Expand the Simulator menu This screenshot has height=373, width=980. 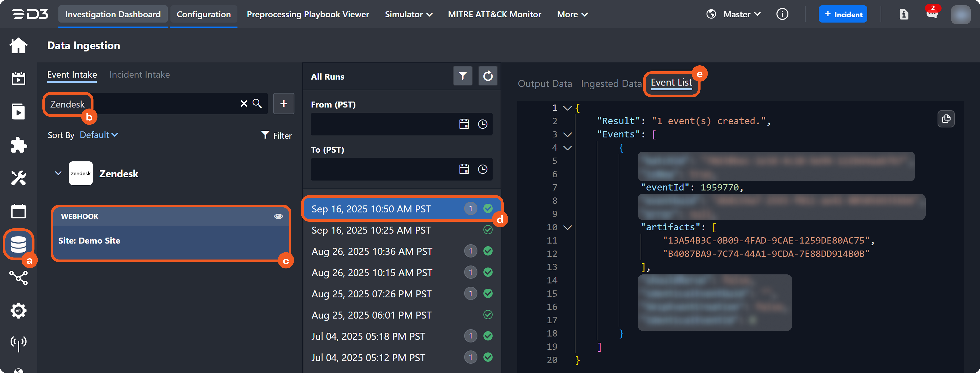408,14
